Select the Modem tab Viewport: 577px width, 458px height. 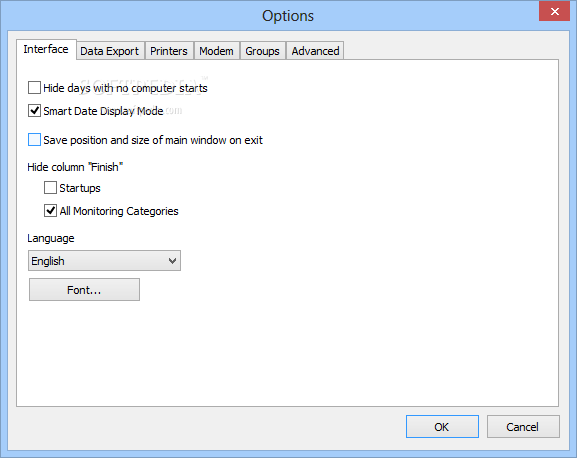point(216,51)
